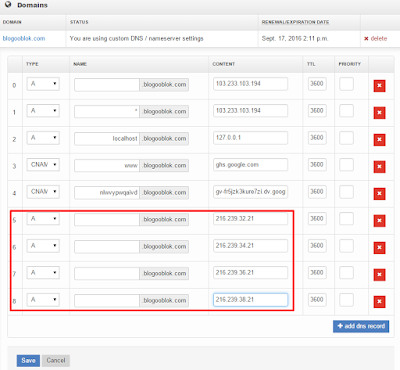Open the blogooblok.com domain link

(x=24, y=39)
